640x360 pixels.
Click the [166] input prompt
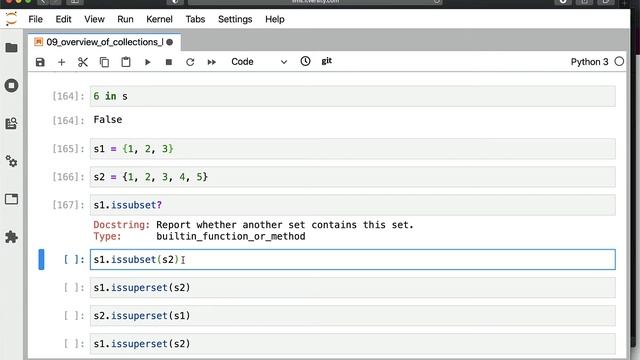68,177
